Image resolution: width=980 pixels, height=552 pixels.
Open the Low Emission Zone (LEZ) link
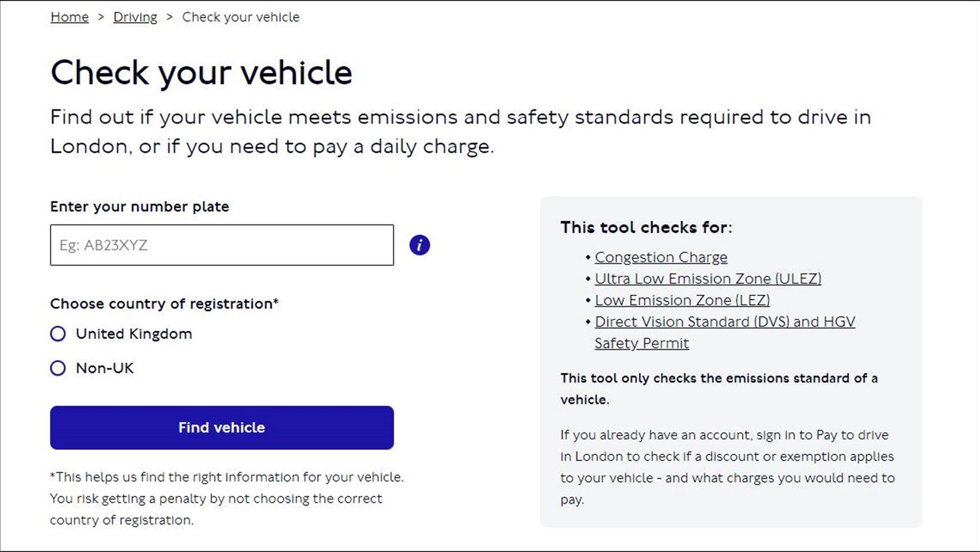tap(682, 300)
